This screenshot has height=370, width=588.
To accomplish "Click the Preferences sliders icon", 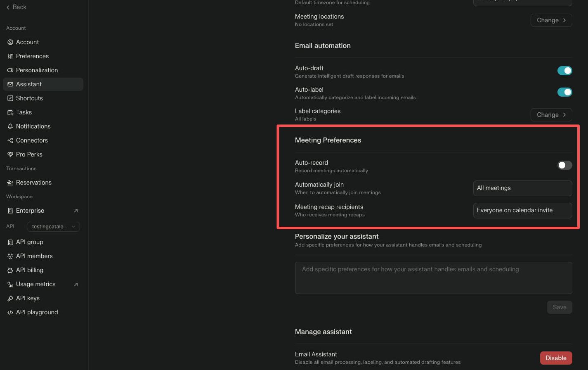I will pyautogui.click(x=10, y=56).
